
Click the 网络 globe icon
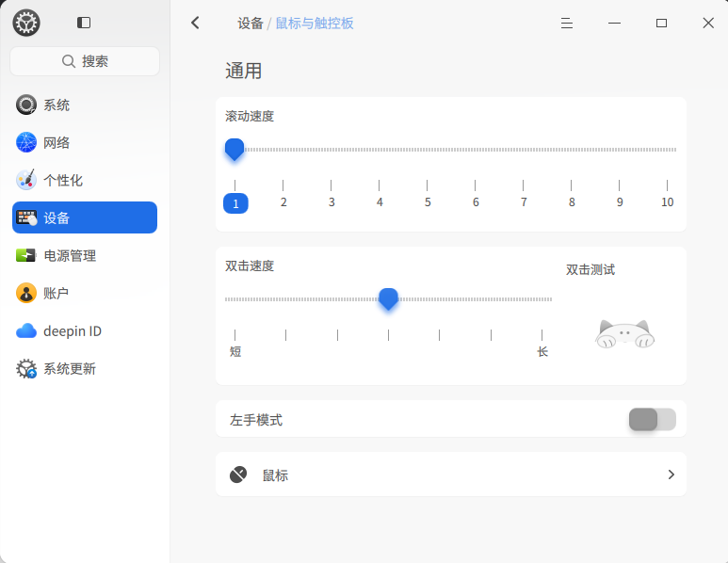pos(26,142)
